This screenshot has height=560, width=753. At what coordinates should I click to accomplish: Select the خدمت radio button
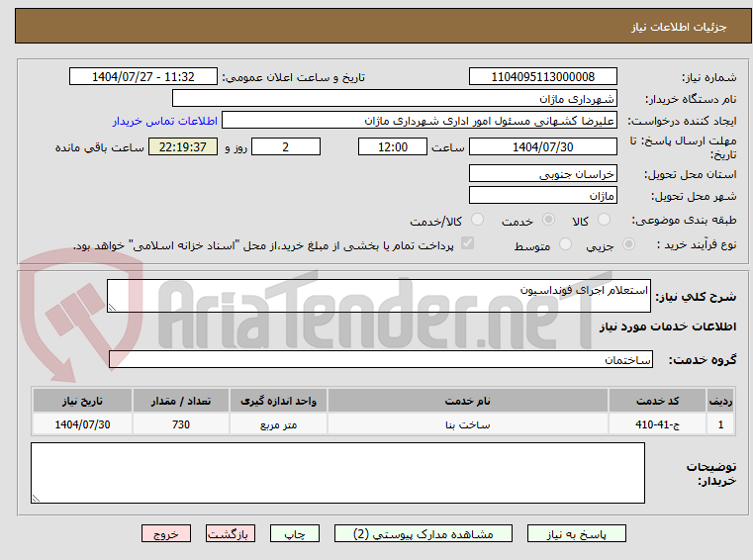point(548,220)
